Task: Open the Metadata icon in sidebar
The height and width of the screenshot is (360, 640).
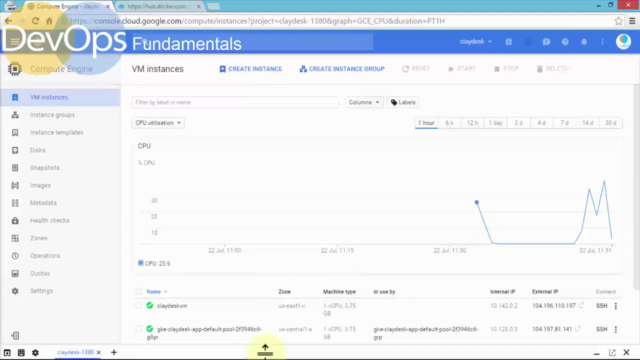Action: tap(15, 202)
